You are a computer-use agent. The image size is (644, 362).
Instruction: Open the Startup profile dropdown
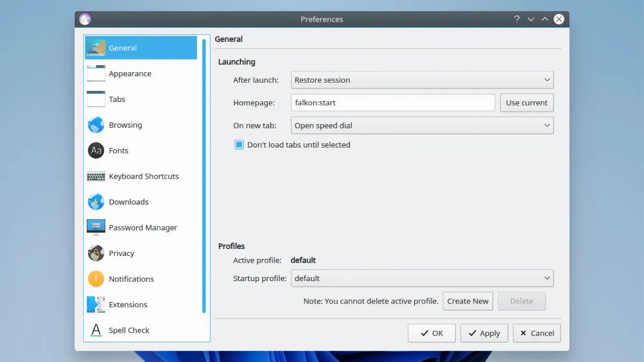click(422, 278)
